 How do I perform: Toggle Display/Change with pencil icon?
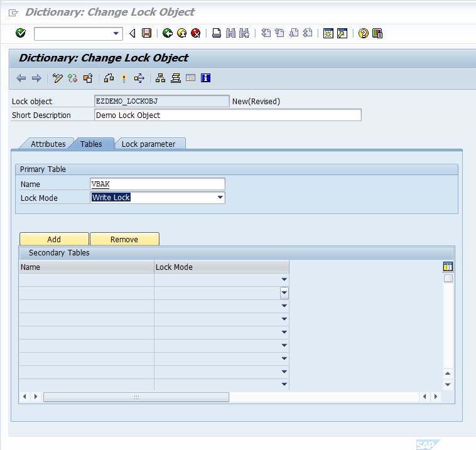(57, 78)
